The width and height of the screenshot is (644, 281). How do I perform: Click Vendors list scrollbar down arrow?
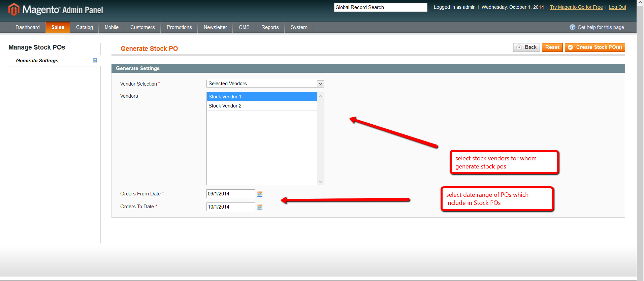click(x=321, y=181)
